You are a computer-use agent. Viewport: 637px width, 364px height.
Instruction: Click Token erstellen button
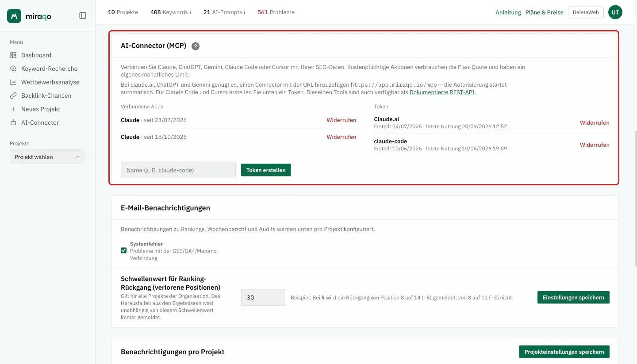coord(266,170)
